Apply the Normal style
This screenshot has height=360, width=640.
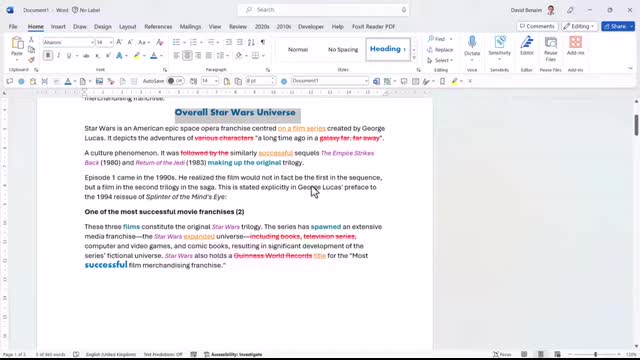pos(298,49)
